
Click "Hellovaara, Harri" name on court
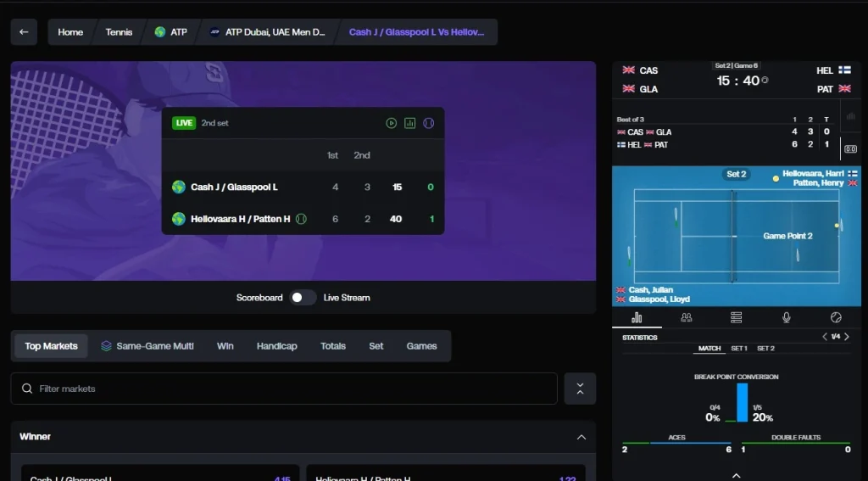[813, 173]
